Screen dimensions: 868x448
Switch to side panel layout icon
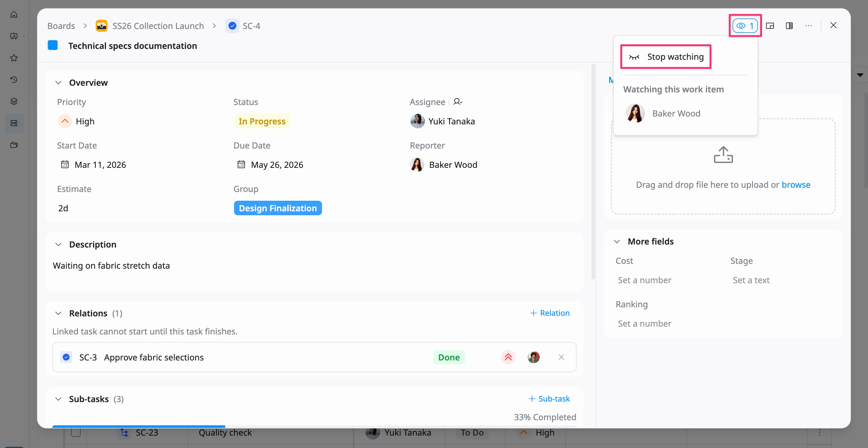(x=789, y=26)
